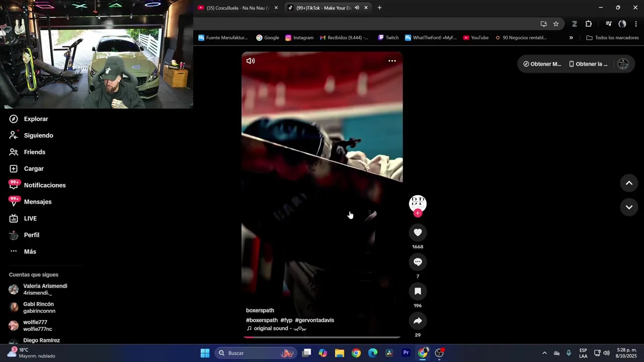Open profile avatar at top right of TikTok
Screen dimensions: 644x362
623,64
